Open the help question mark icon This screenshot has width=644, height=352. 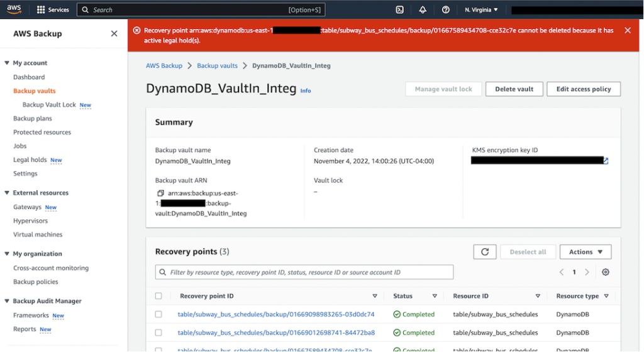point(446,10)
